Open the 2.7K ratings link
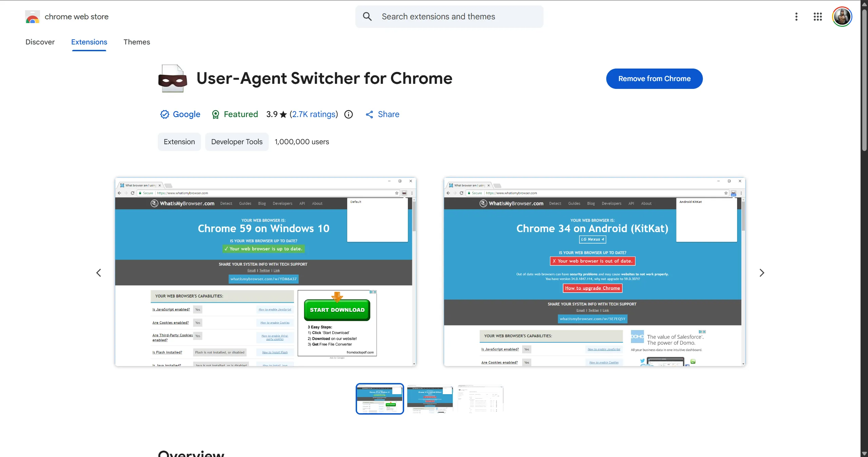Viewport: 868px width, 457px height. pyautogui.click(x=314, y=114)
